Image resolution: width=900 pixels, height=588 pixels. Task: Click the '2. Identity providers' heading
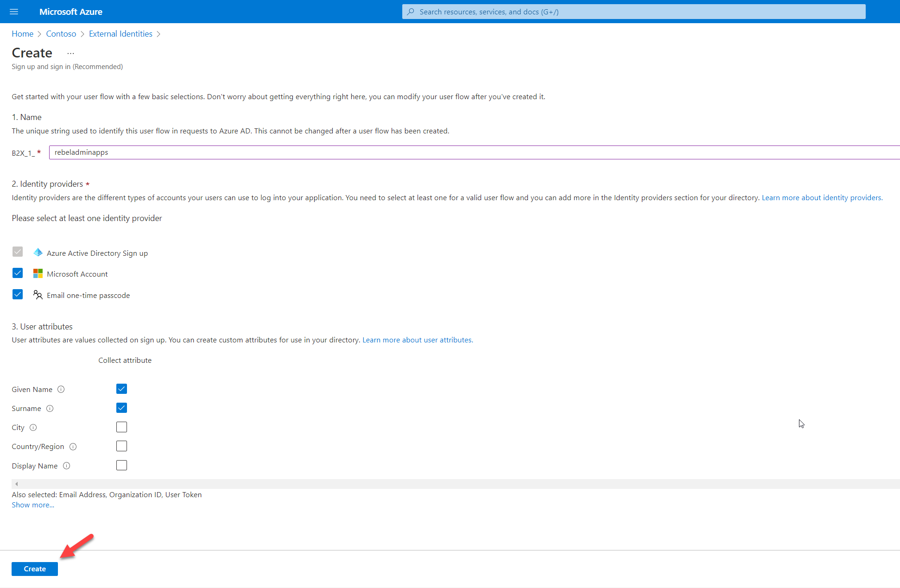coord(47,184)
